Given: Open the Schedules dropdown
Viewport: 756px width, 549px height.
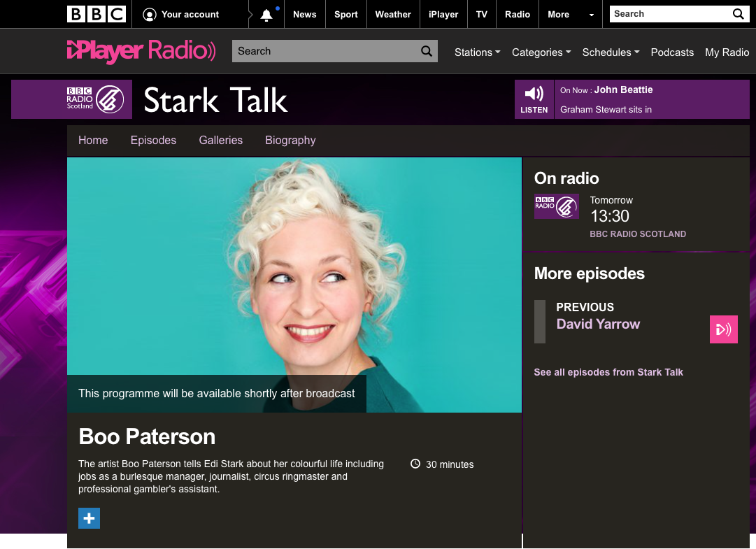Looking at the screenshot, I should 611,52.
